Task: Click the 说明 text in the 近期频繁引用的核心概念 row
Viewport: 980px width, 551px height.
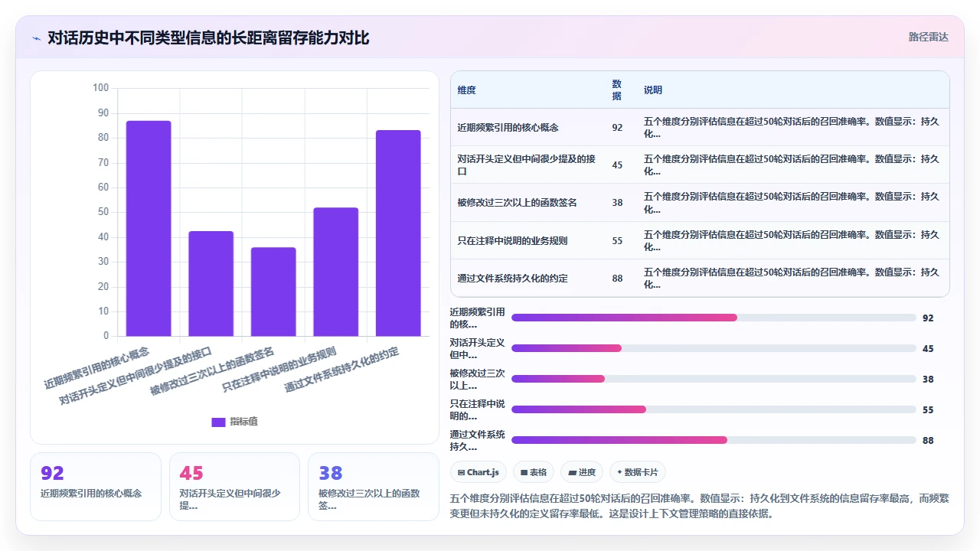Action: tap(792, 128)
